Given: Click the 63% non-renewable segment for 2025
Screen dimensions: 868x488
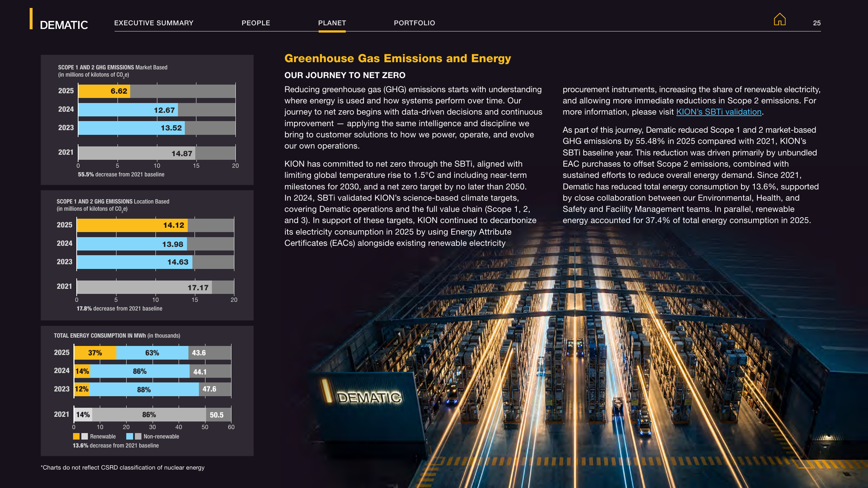Looking at the screenshot, I should (x=152, y=352).
